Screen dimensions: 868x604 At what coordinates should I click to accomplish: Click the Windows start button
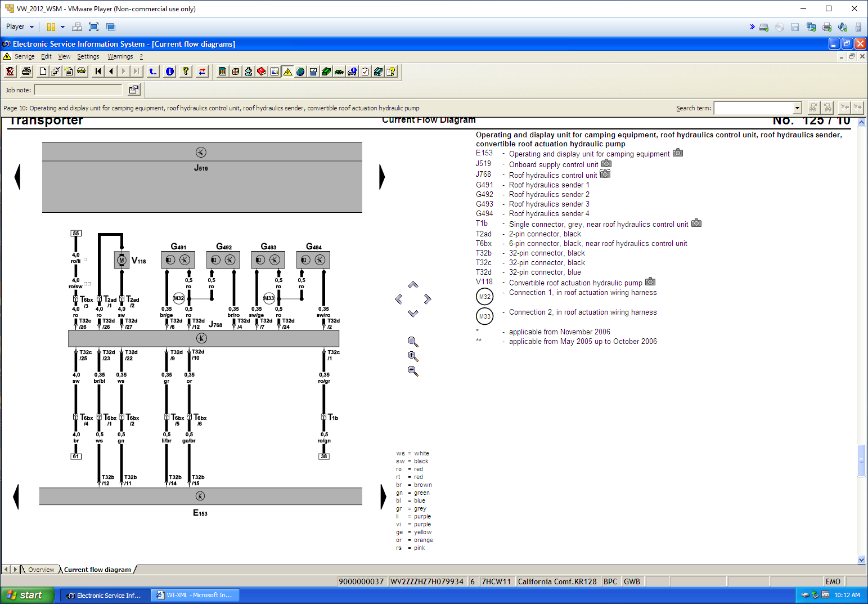(x=26, y=595)
